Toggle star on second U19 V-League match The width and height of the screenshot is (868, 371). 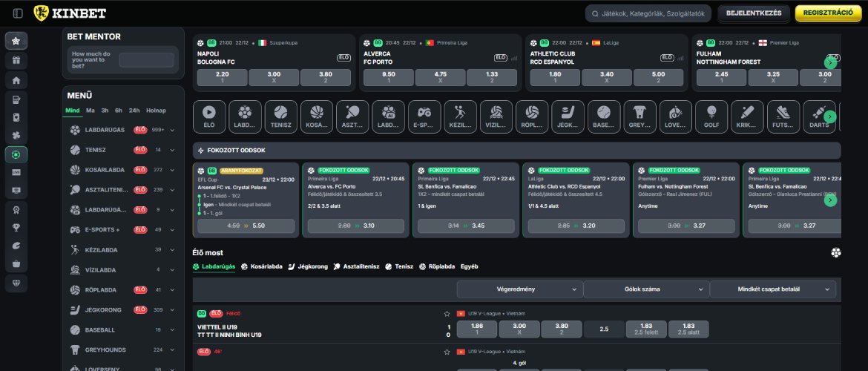pos(447,351)
